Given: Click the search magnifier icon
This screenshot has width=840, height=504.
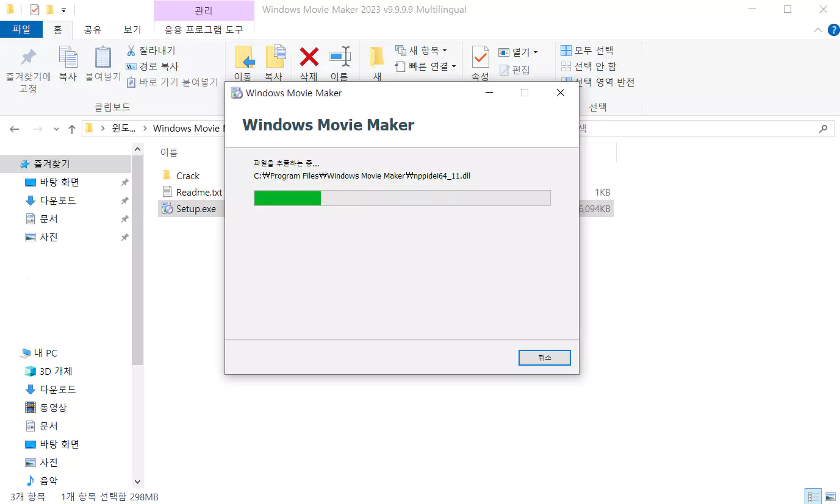Looking at the screenshot, I should 823,129.
